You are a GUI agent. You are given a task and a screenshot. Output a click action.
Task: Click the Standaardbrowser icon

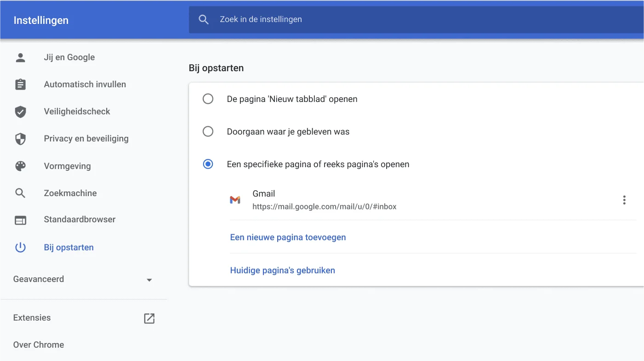click(x=20, y=220)
